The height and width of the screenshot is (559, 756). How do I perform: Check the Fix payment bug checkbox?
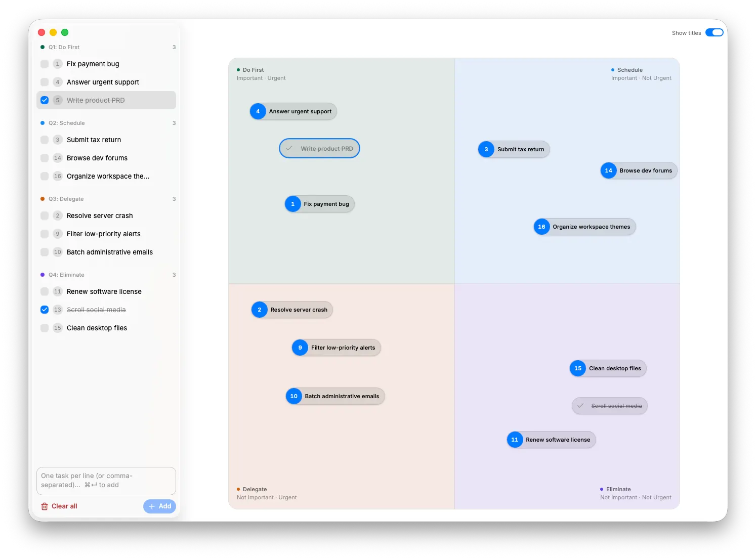click(x=45, y=64)
